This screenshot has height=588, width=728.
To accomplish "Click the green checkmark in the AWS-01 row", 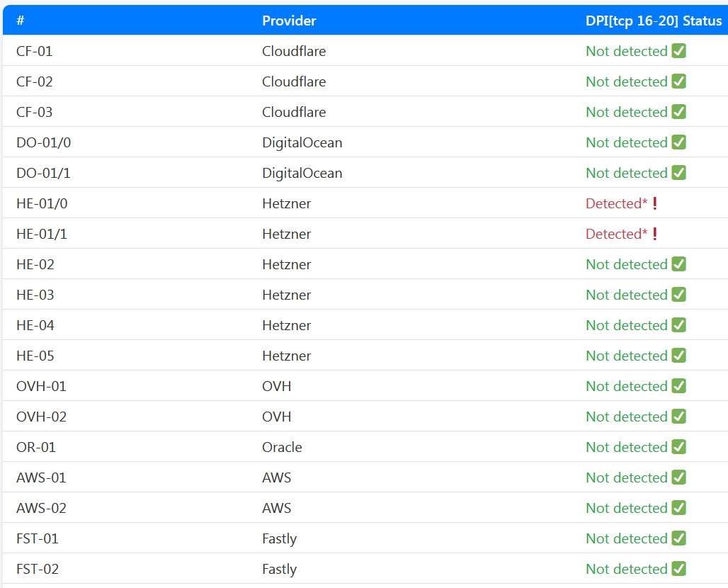I will click(x=679, y=477).
